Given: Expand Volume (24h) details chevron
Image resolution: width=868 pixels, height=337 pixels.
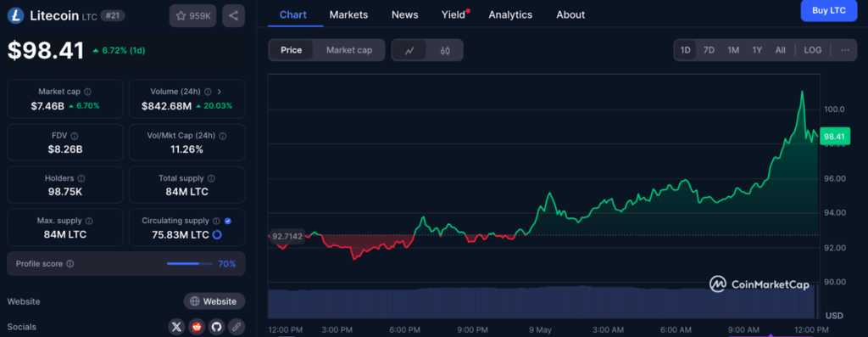Looking at the screenshot, I should (x=220, y=92).
